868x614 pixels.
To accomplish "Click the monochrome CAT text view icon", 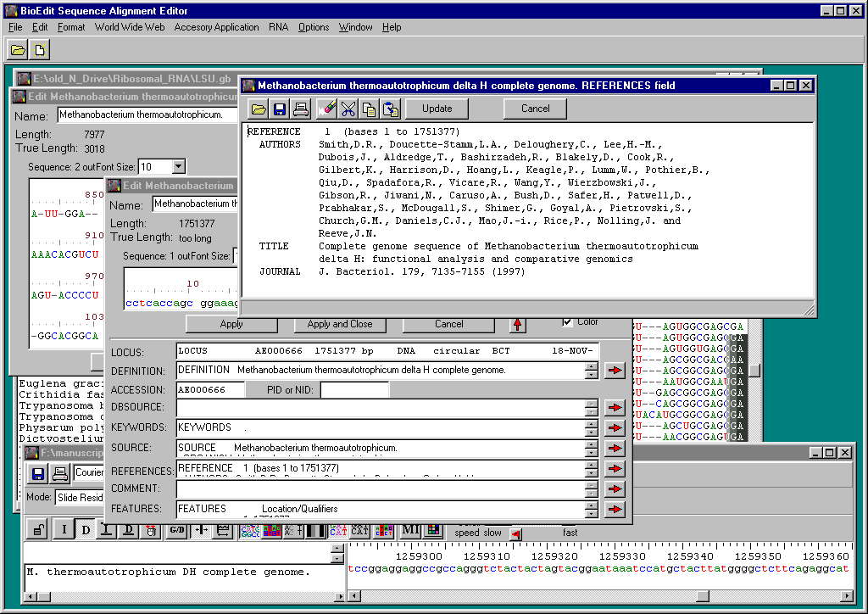I will 359,531.
